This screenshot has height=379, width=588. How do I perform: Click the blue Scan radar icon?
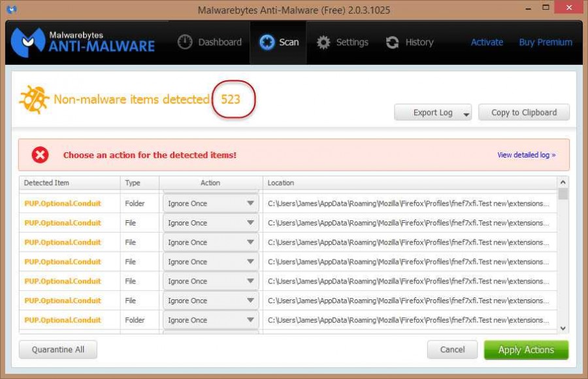point(267,42)
